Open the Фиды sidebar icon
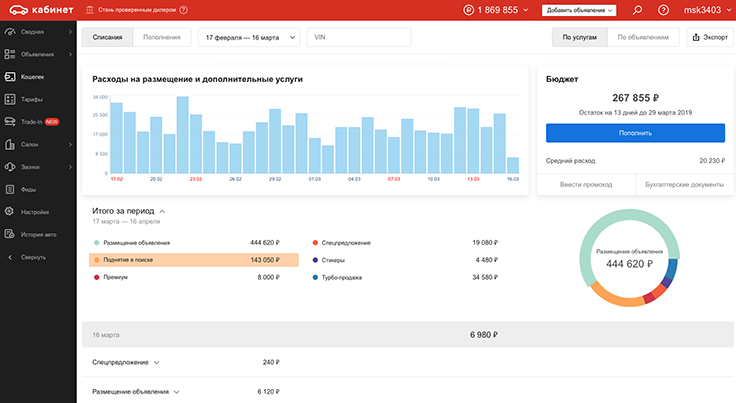The width and height of the screenshot is (736, 403). (10, 189)
